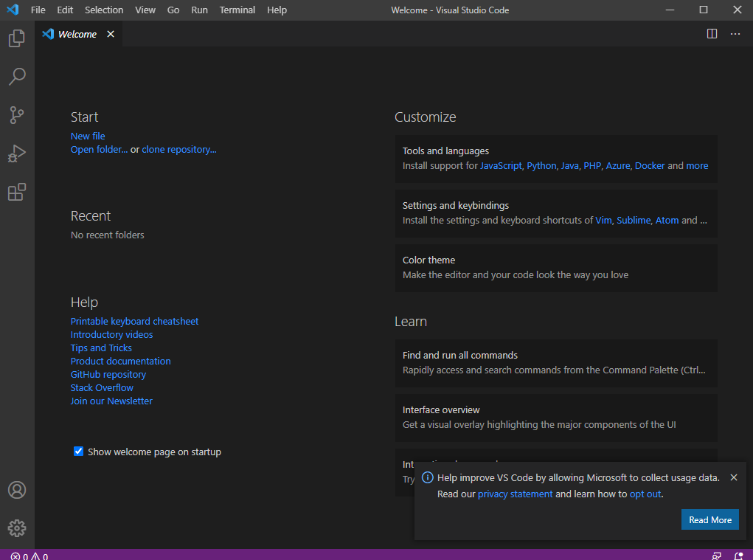Open the Selection menu
Image resolution: width=753 pixels, height=560 pixels.
tap(104, 10)
